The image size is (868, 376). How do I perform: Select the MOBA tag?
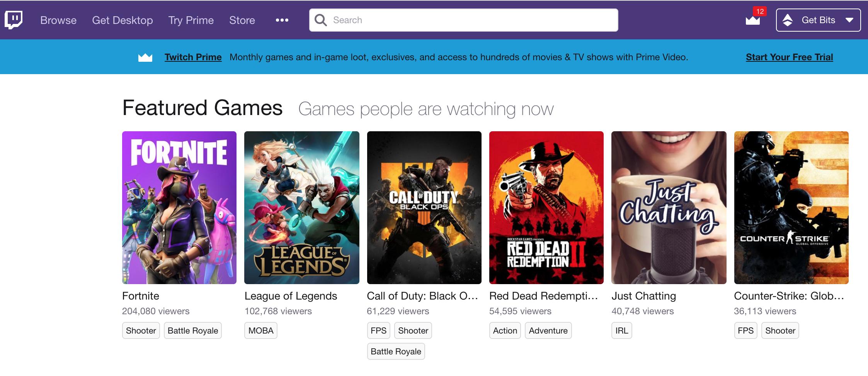[261, 330]
